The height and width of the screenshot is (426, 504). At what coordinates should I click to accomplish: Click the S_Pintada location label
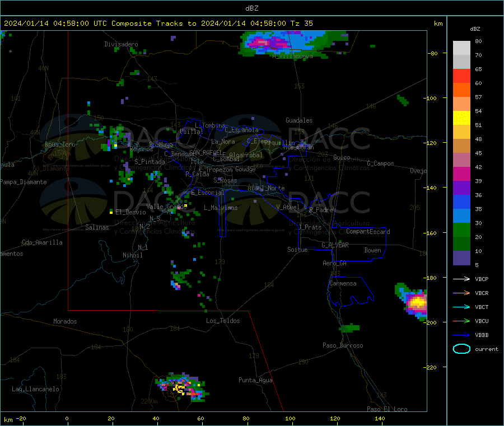click(150, 162)
